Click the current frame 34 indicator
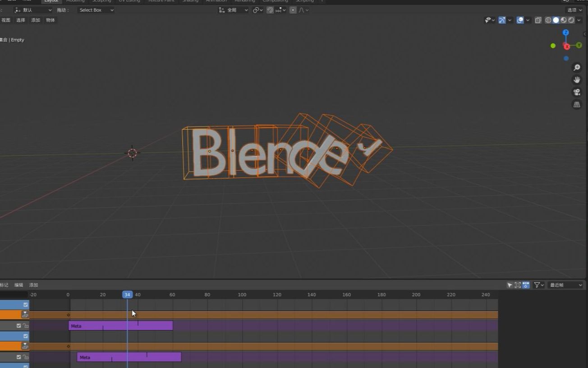The width and height of the screenshot is (588, 368). (x=127, y=294)
